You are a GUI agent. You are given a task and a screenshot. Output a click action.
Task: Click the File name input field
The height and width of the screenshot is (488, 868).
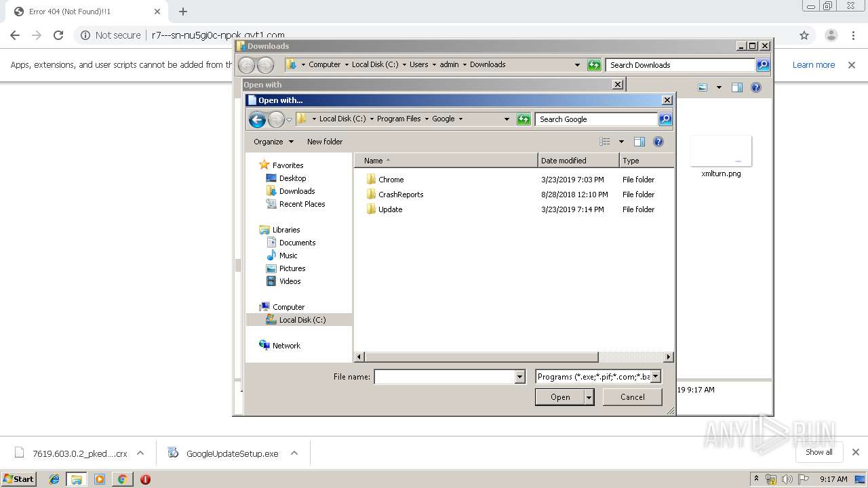[x=445, y=377]
